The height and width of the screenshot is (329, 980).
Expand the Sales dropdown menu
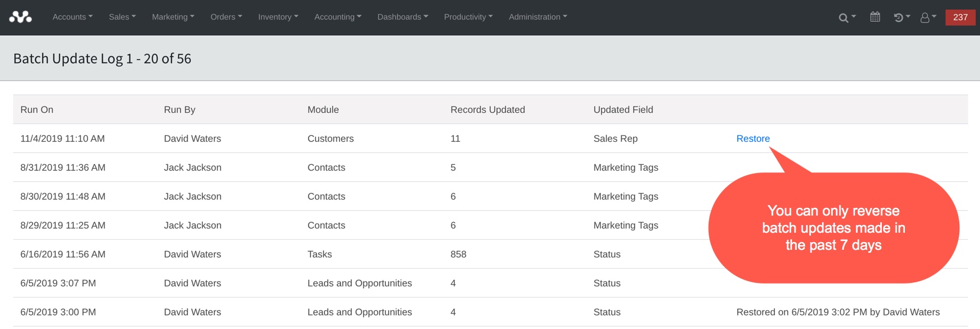[122, 17]
